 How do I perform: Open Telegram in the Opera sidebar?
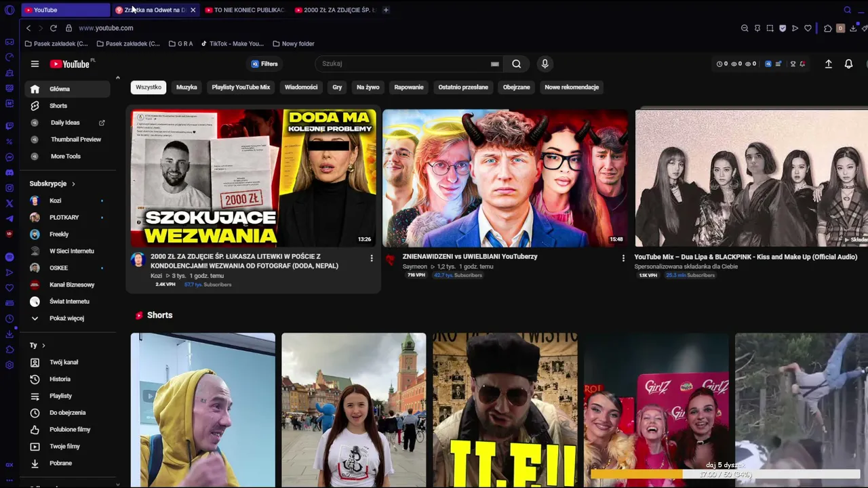click(9, 218)
